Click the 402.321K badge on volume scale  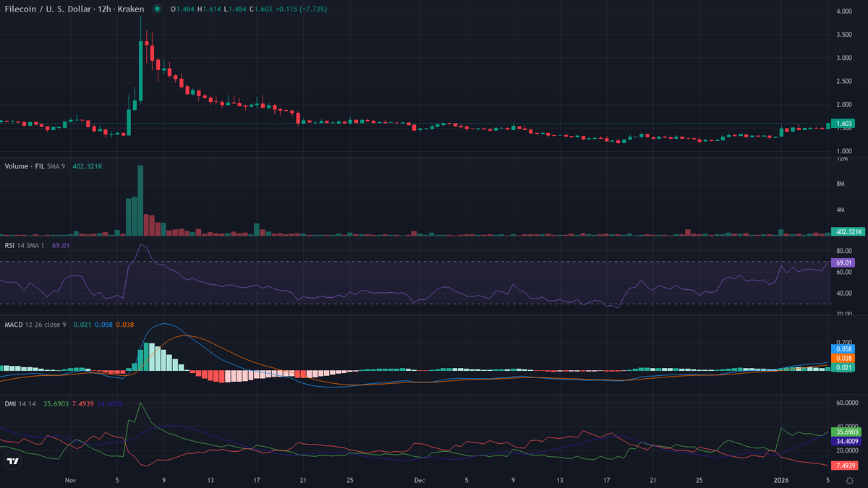[849, 232]
